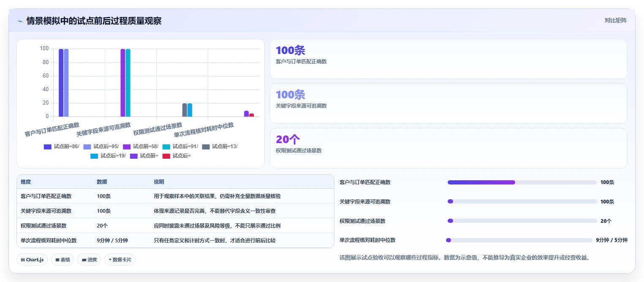Viewport: 644px width, 282px height.
Task: Click progress value 9分钟 / 5分钟 beside the bar
Action: (x=611, y=240)
